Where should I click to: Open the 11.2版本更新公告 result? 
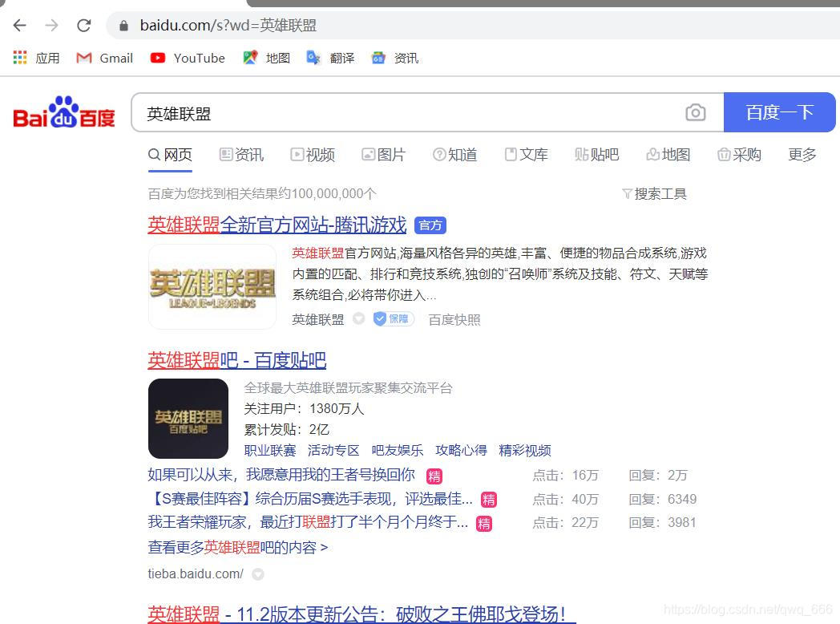(361, 614)
